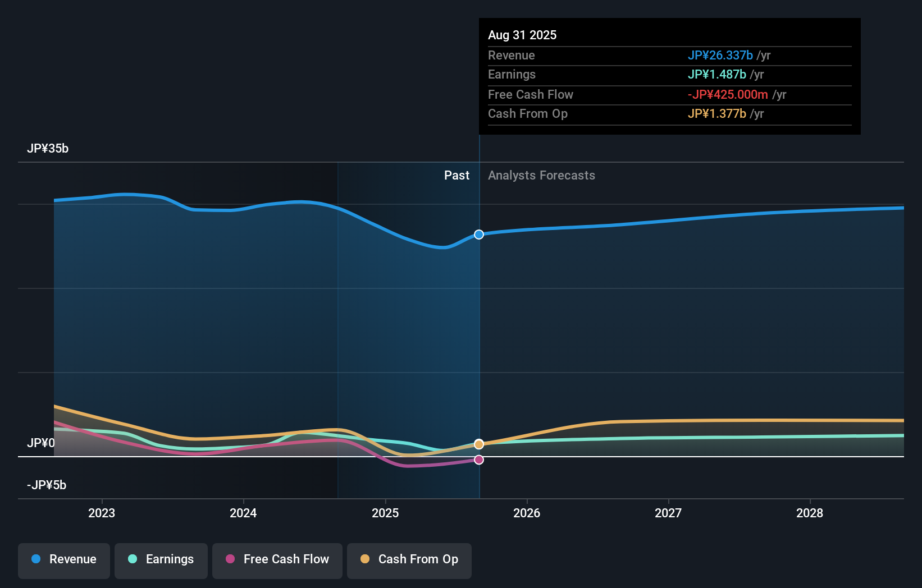The image size is (922, 588).
Task: Click the Aug 31 2025 tooltip title
Action: pos(522,35)
